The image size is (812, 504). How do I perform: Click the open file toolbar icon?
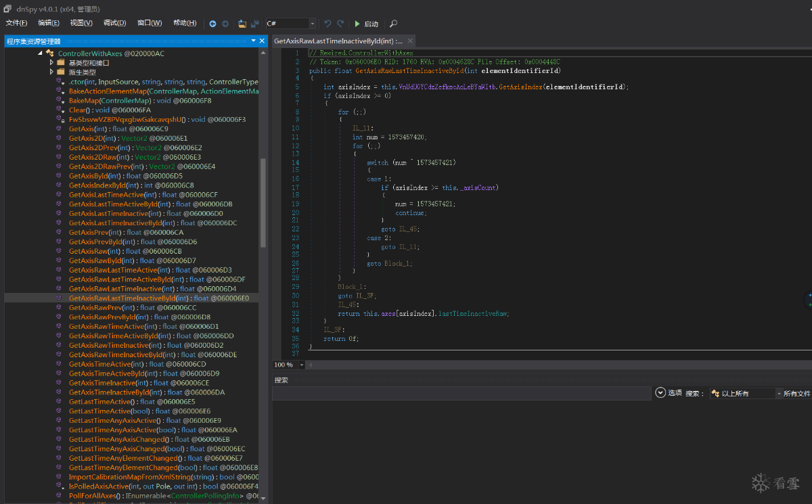point(242,24)
